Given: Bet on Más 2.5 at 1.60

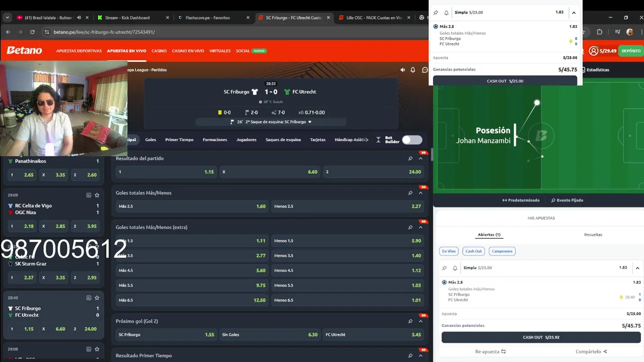Looking at the screenshot, I should point(192,206).
